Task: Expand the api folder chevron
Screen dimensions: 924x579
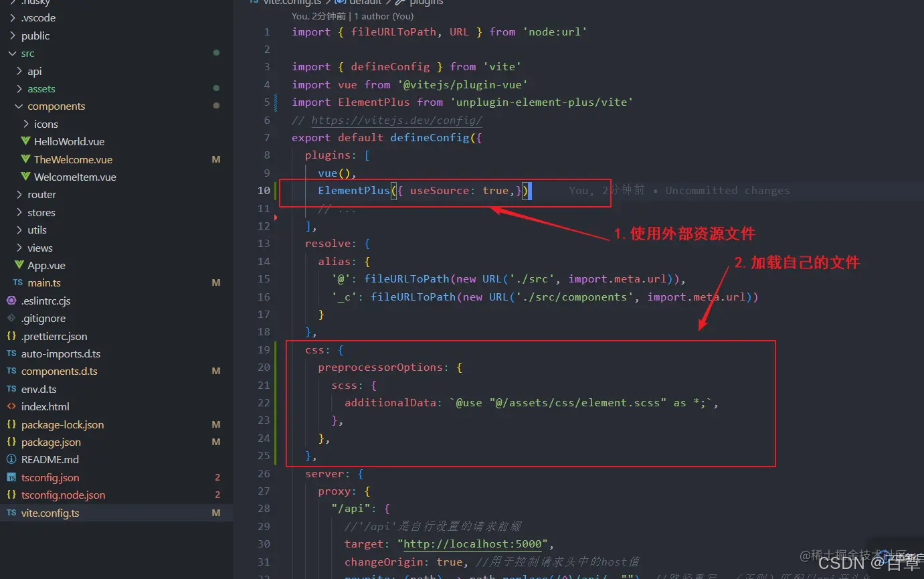Action: point(19,71)
